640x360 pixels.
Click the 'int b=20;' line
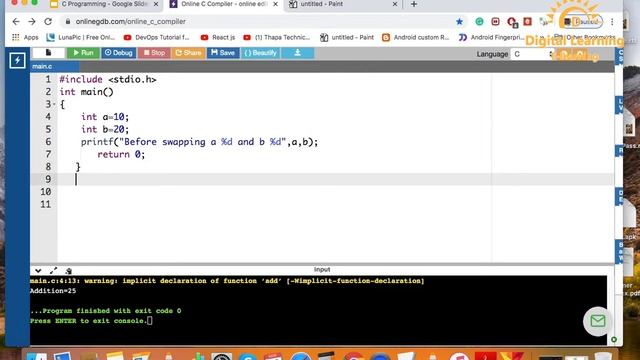tap(105, 129)
